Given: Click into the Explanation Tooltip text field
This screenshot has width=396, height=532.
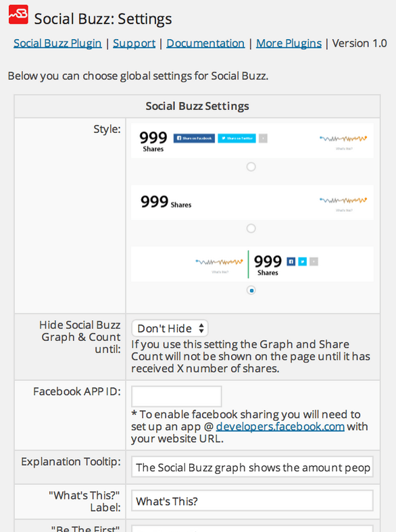Looking at the screenshot, I should (252, 467).
